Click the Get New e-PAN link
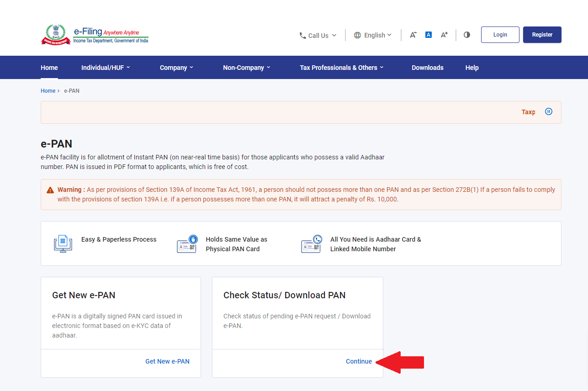The width and height of the screenshot is (588, 391). (167, 361)
